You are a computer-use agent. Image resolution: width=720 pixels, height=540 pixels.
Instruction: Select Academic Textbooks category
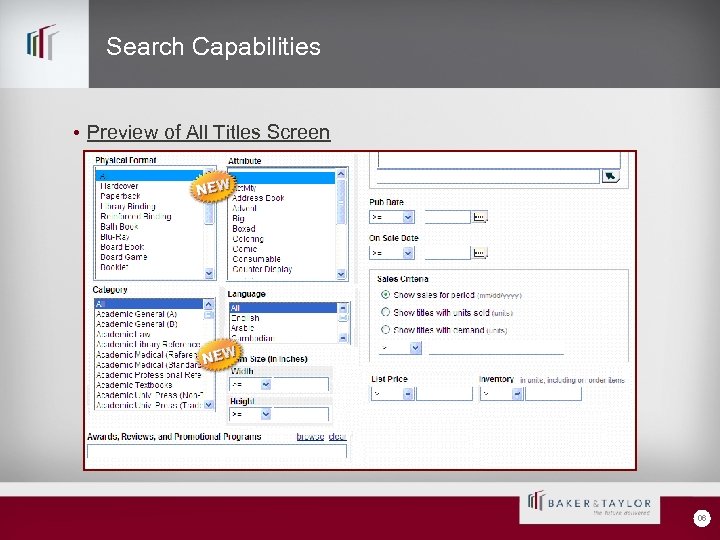[134, 385]
